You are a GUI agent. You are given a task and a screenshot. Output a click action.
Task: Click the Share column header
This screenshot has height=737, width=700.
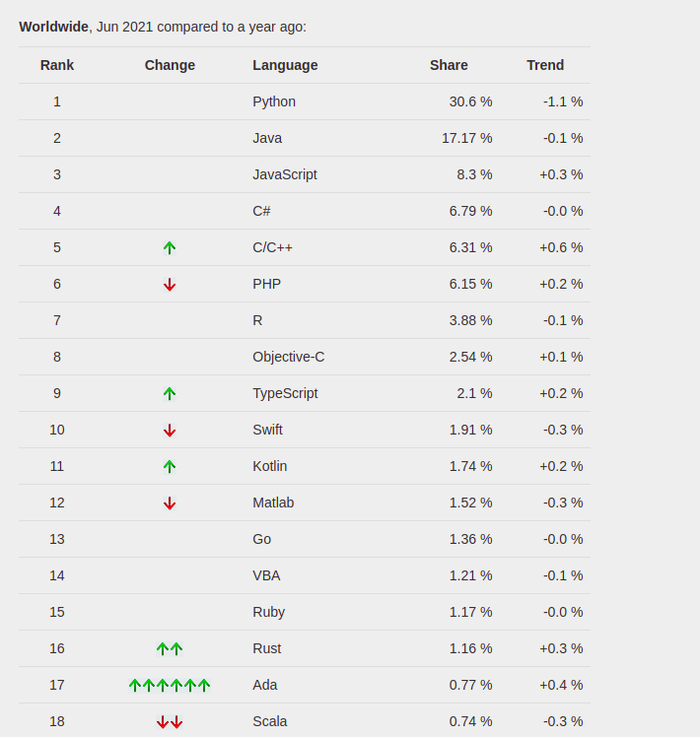(x=449, y=65)
